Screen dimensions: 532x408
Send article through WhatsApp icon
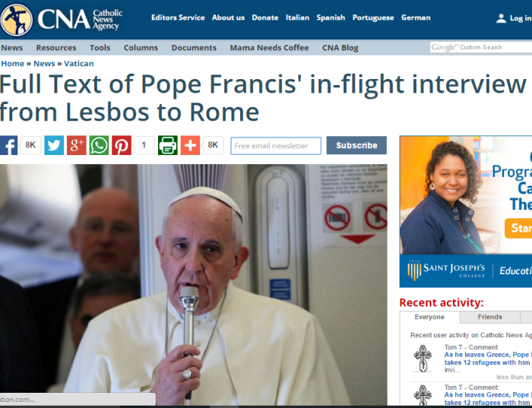pos(99,145)
